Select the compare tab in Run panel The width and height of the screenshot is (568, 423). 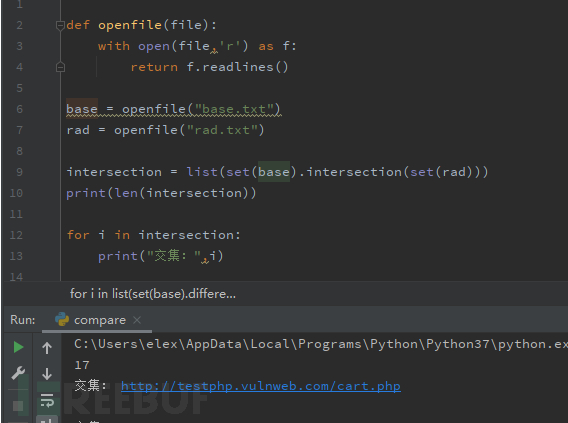click(x=100, y=320)
